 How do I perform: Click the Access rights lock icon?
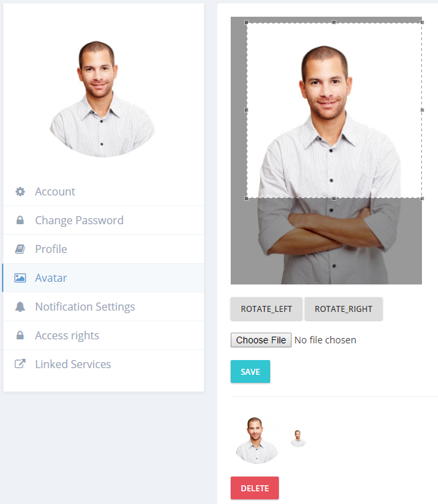[x=20, y=335]
